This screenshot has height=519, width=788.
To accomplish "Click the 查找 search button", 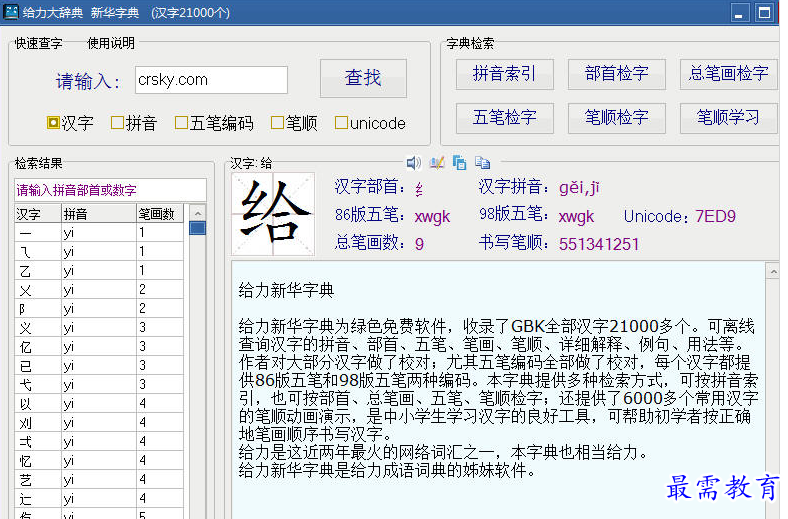I will (363, 78).
